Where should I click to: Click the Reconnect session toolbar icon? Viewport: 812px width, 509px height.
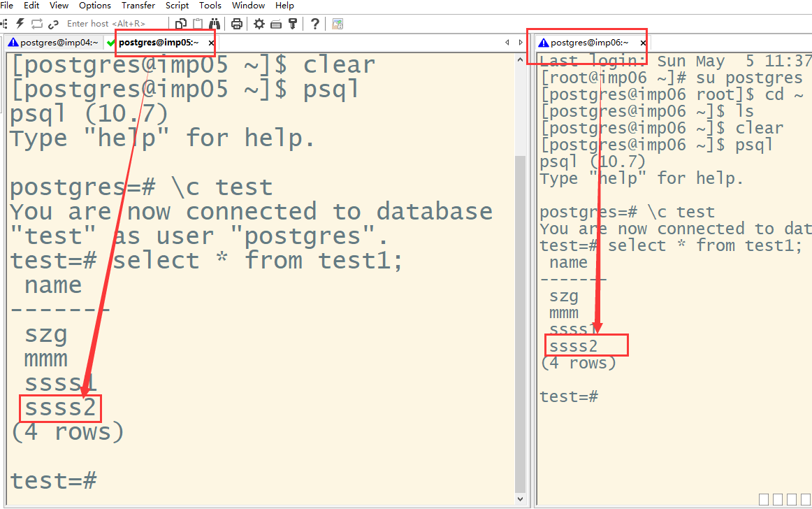click(x=36, y=24)
